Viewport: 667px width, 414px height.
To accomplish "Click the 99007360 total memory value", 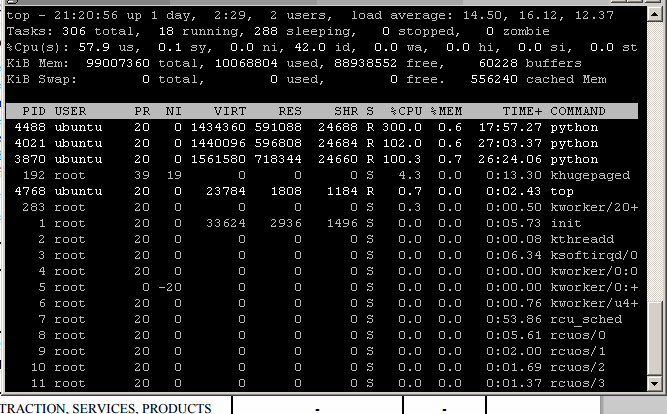I will pos(118,63).
